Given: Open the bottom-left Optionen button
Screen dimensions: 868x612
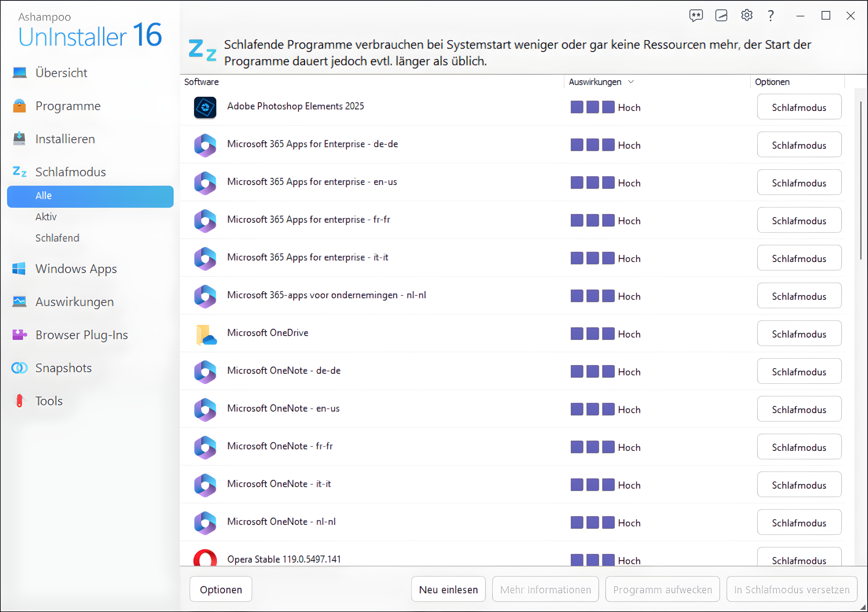Looking at the screenshot, I should 221,589.
